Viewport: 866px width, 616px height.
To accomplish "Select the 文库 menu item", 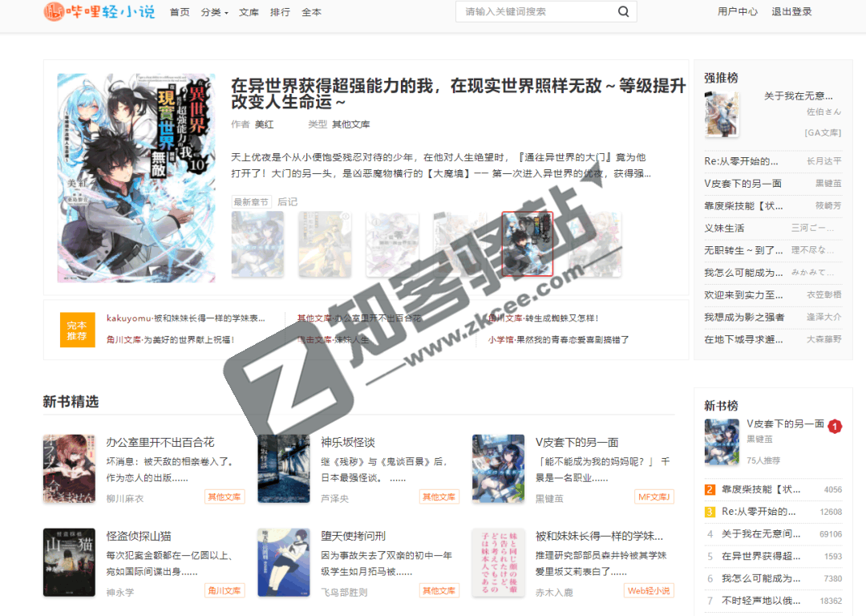I will [249, 12].
